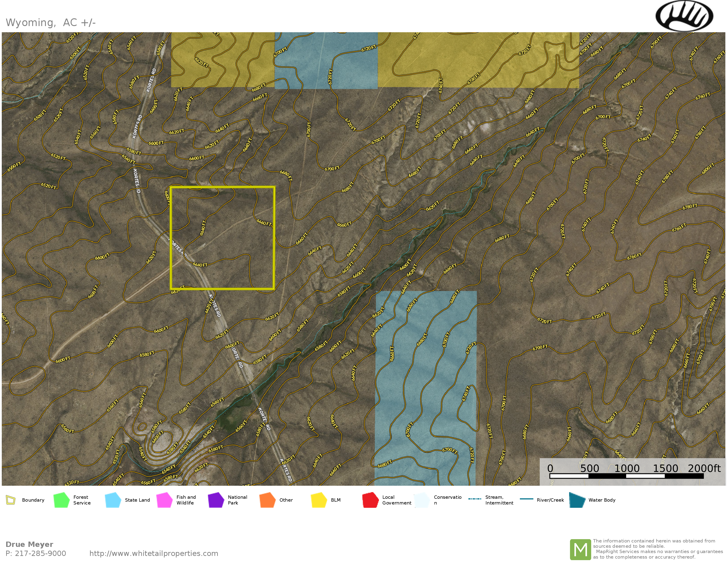Click the phone number 217-285-9000

(x=40, y=553)
